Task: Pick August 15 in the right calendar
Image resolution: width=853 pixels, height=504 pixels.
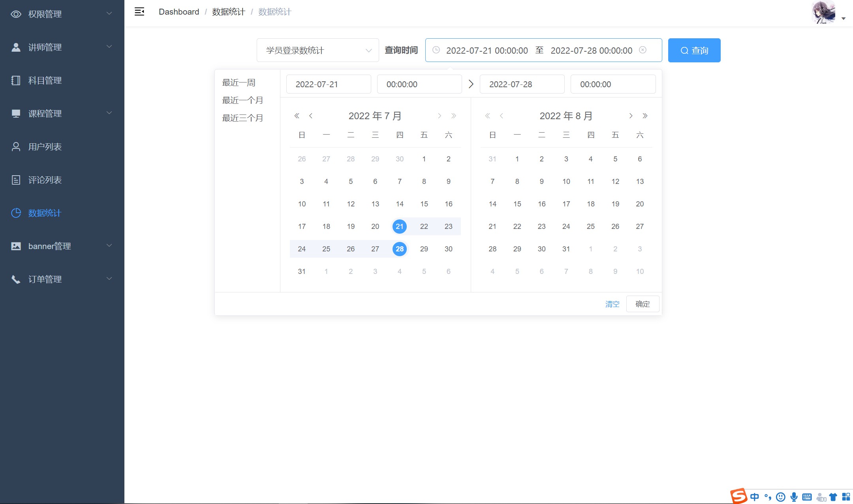Action: point(517,204)
